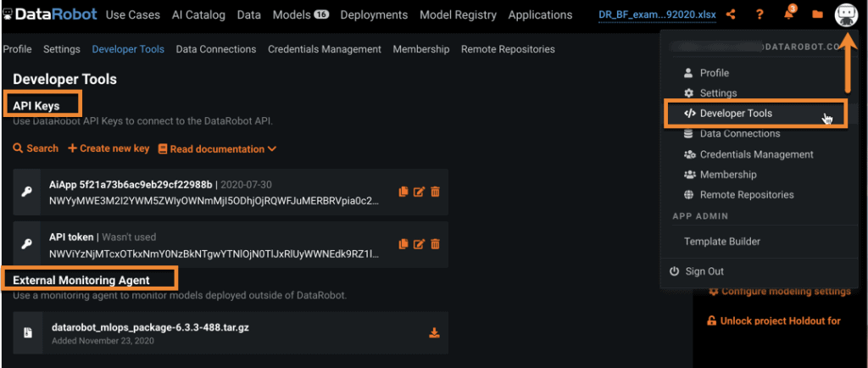Open the share icon in top bar
The width and height of the screenshot is (868, 368).
coord(731,15)
